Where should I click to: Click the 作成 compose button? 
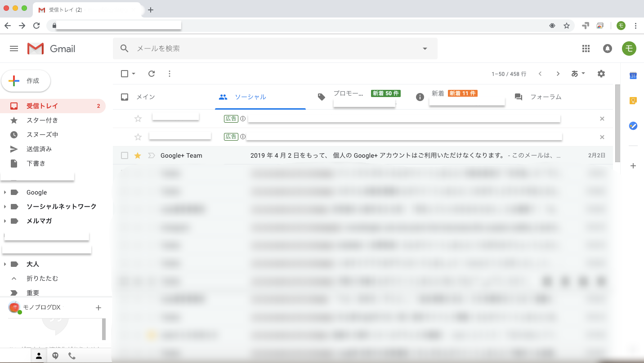click(x=26, y=81)
